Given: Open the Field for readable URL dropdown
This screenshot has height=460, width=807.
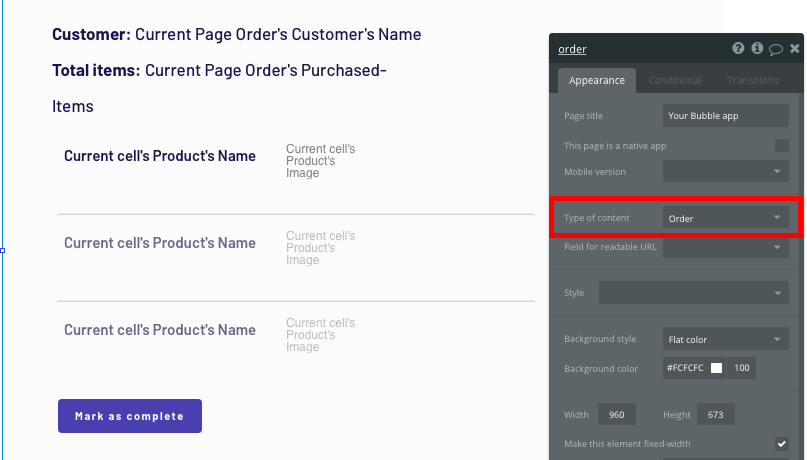Looking at the screenshot, I should click(x=726, y=247).
